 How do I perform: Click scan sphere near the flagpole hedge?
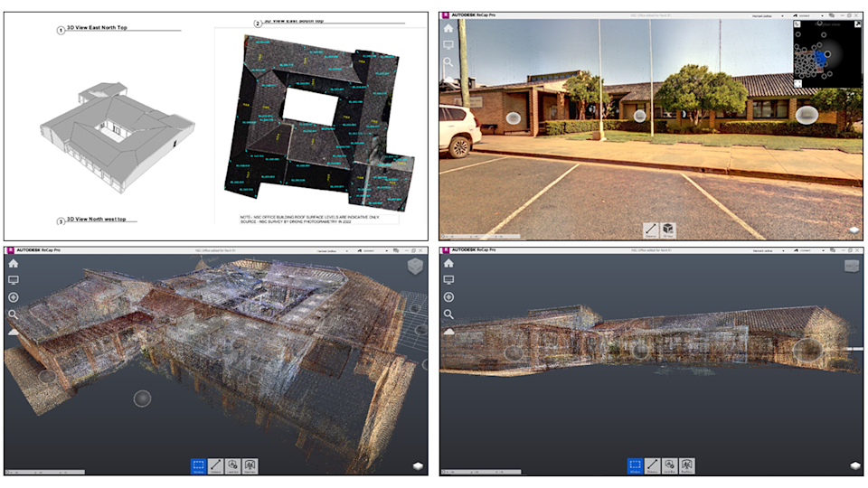(640, 116)
